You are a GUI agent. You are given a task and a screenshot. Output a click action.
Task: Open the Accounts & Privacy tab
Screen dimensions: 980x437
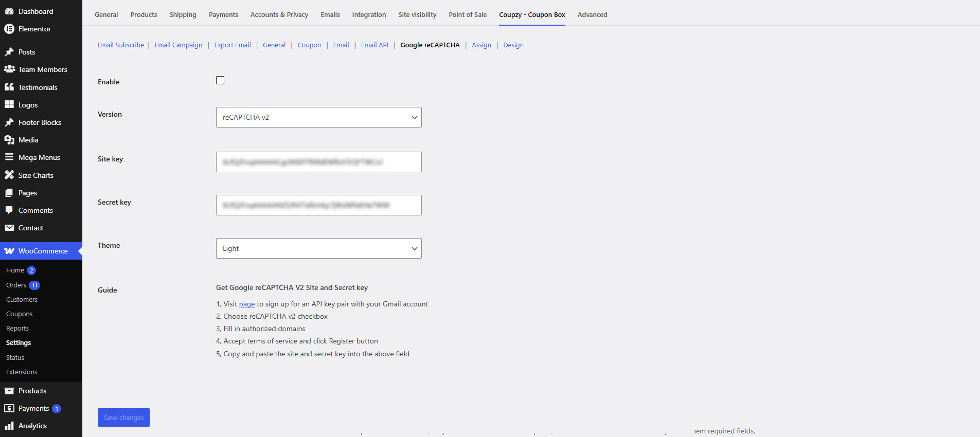(x=279, y=14)
